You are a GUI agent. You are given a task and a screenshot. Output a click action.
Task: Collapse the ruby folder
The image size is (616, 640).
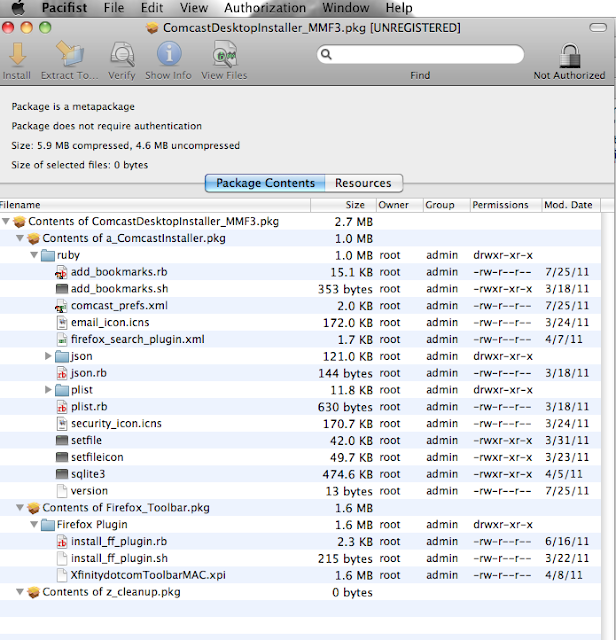point(34,255)
